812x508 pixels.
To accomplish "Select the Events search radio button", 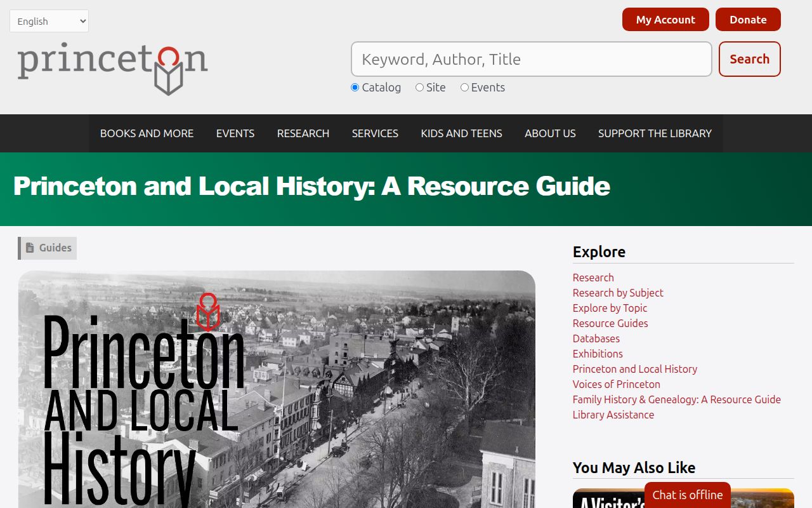I will point(464,88).
